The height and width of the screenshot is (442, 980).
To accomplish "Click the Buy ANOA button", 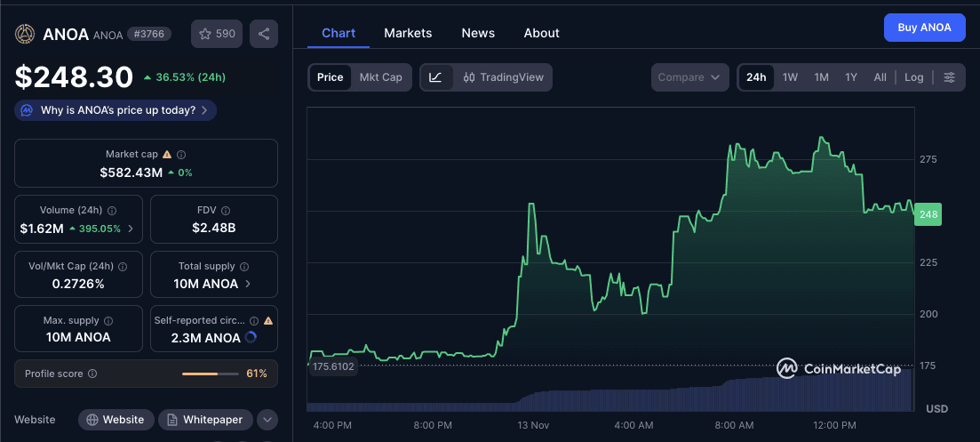I will coord(924,28).
